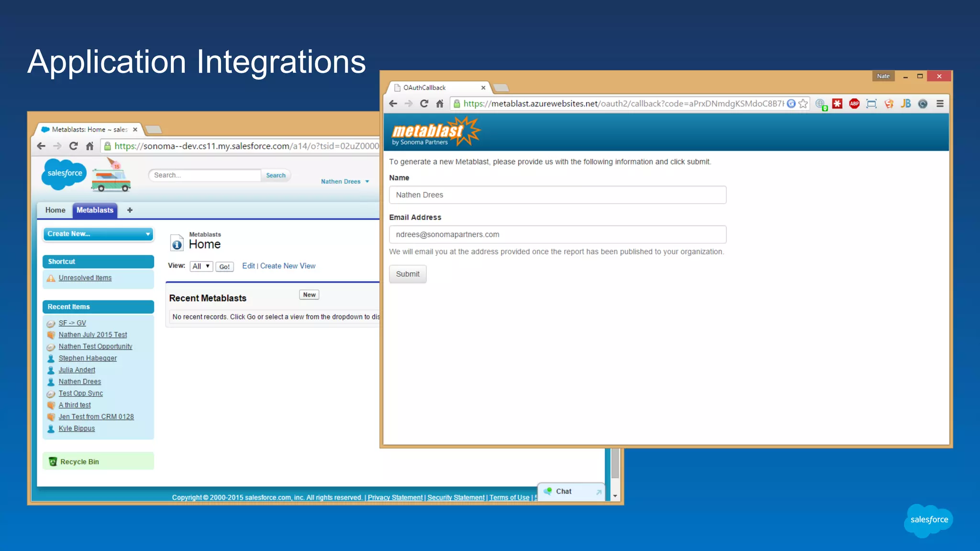Open the View All dropdown
The width and height of the screenshot is (980, 551).
201,266
